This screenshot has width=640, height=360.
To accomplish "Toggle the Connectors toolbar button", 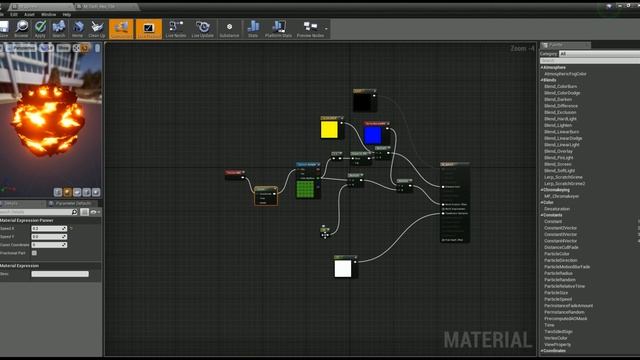I will coord(121,29).
